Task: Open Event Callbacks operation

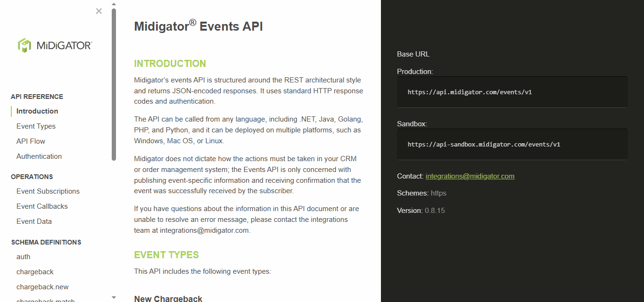Action: tap(42, 206)
